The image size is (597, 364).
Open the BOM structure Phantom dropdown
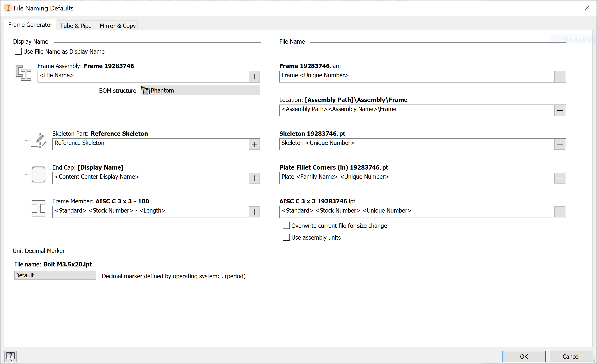(200, 90)
